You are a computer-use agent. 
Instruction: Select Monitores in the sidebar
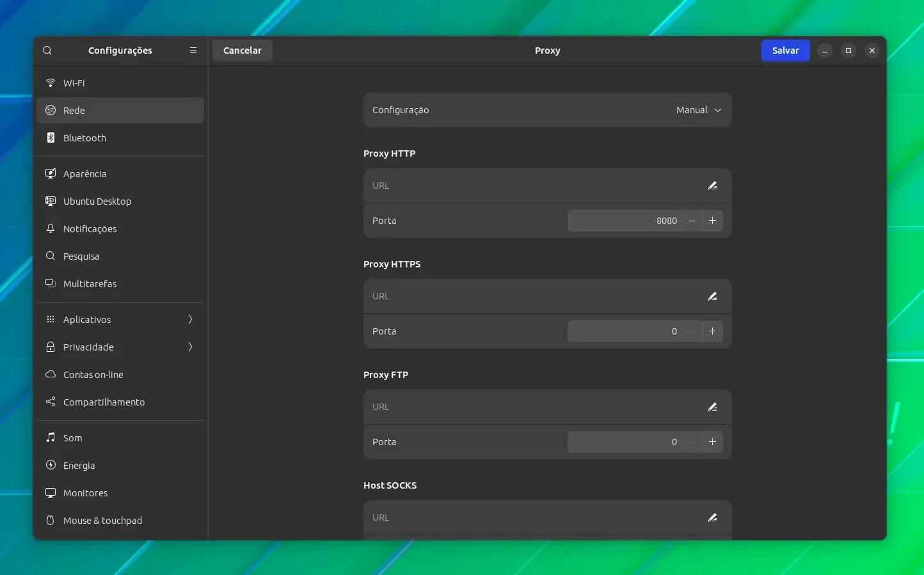(x=120, y=493)
